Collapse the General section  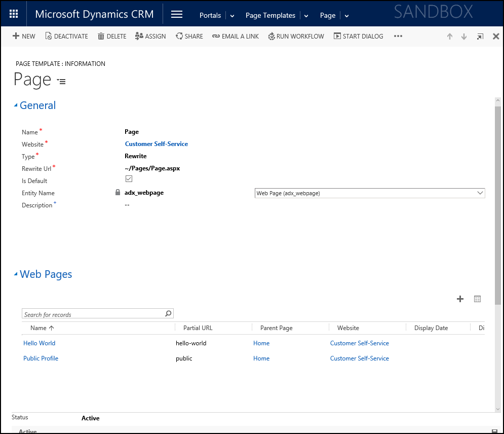click(x=15, y=105)
